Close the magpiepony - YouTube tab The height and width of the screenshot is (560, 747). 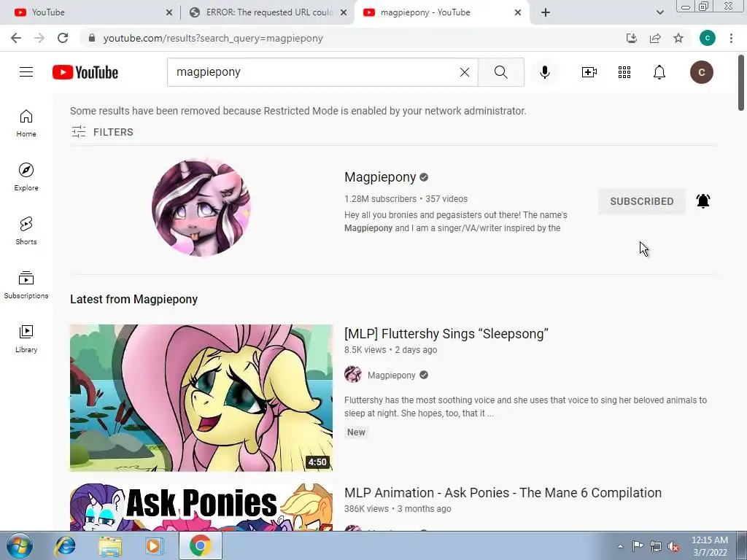tap(518, 12)
